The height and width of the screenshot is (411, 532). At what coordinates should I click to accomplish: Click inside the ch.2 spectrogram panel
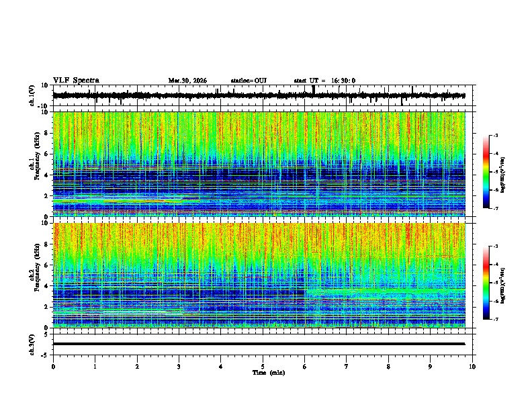pos(259,275)
